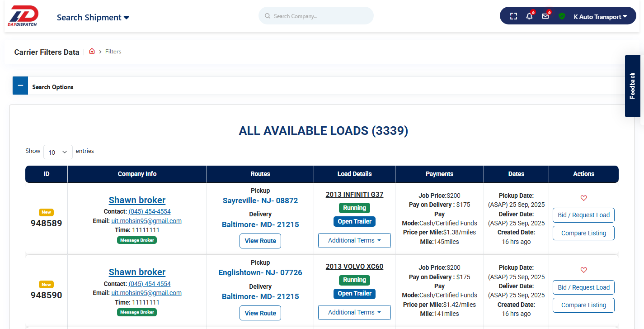Open the notifications bell
This screenshot has height=329, width=644.
pyautogui.click(x=529, y=16)
